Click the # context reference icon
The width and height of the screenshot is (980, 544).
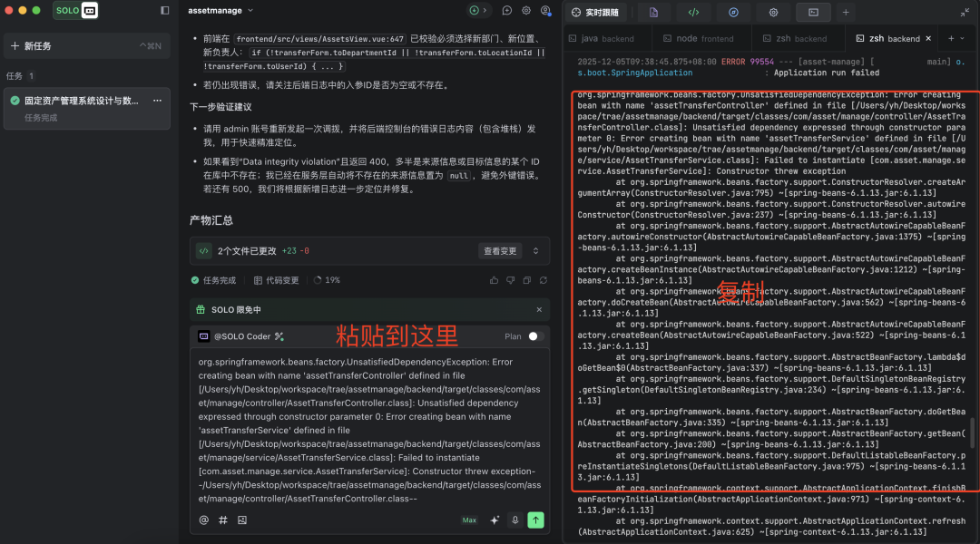tap(223, 520)
